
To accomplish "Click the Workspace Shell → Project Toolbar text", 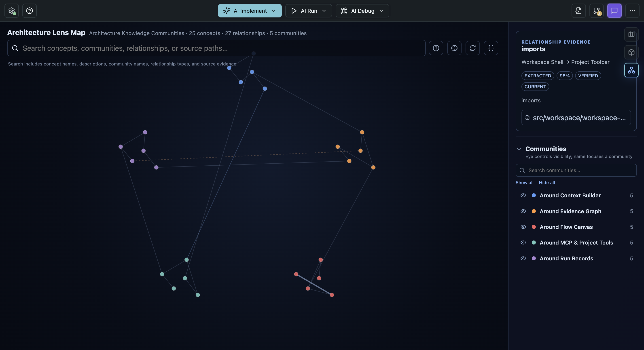I will click(565, 62).
